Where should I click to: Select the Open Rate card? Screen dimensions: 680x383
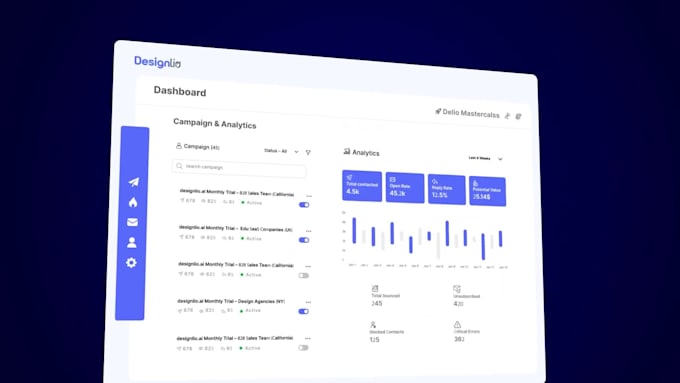[405, 187]
